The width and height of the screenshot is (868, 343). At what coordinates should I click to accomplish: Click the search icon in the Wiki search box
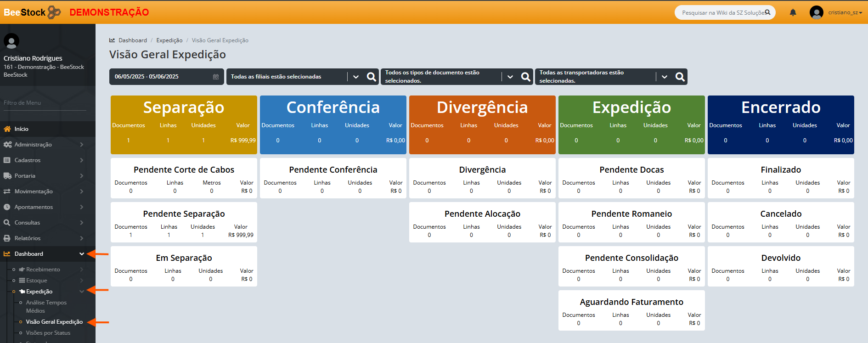(x=767, y=12)
